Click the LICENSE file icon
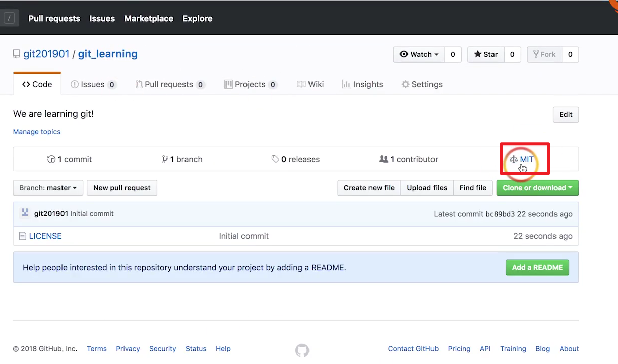Screen dimensions: 618x364 (x=22, y=236)
